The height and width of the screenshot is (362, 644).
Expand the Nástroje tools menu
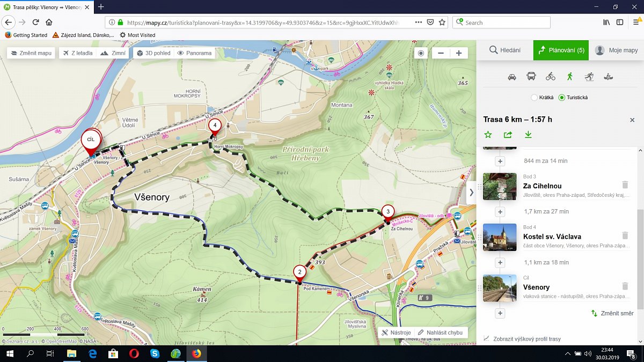[396, 333]
